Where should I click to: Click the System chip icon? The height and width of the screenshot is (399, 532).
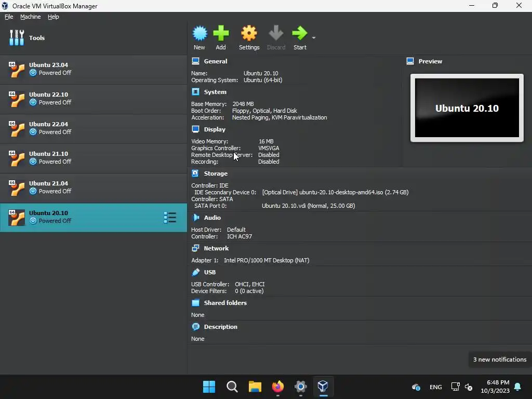(195, 91)
